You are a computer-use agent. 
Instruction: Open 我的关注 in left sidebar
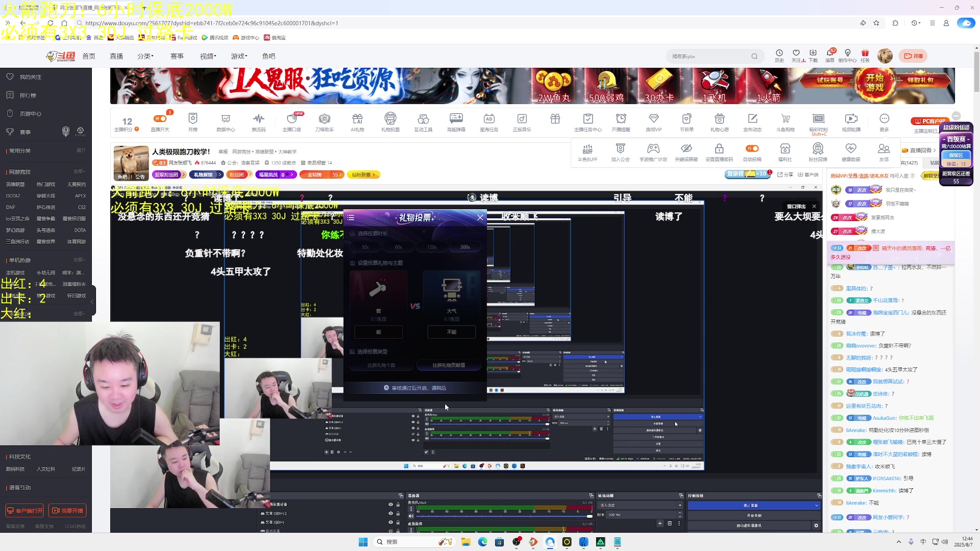[31, 77]
